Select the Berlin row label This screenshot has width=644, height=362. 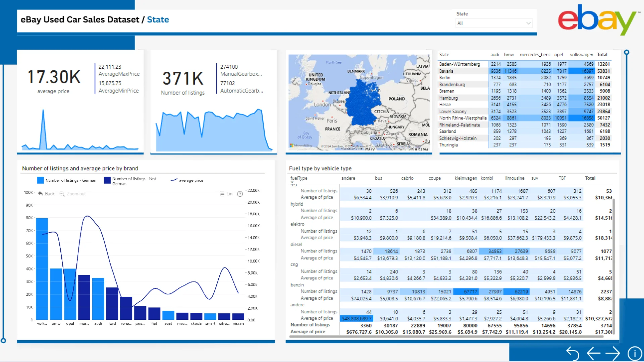tap(445, 77)
